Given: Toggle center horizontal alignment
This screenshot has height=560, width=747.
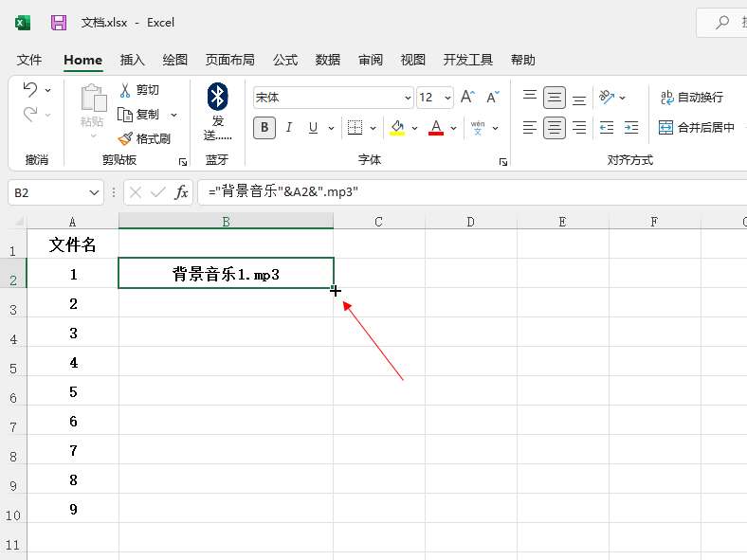Looking at the screenshot, I should click(555, 128).
